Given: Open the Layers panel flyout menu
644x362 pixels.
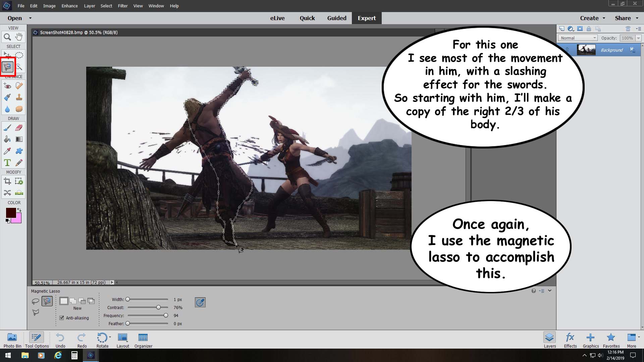Looking at the screenshot, I should tap(638, 29).
